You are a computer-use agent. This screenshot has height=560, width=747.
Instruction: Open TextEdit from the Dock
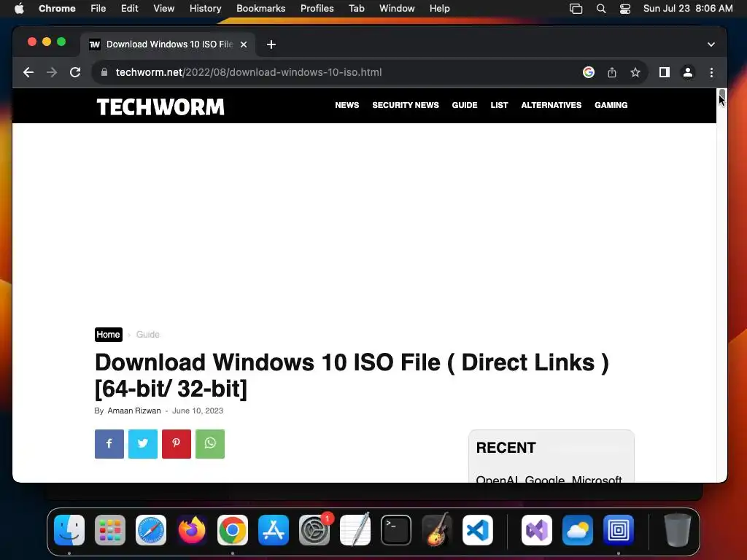click(x=355, y=530)
